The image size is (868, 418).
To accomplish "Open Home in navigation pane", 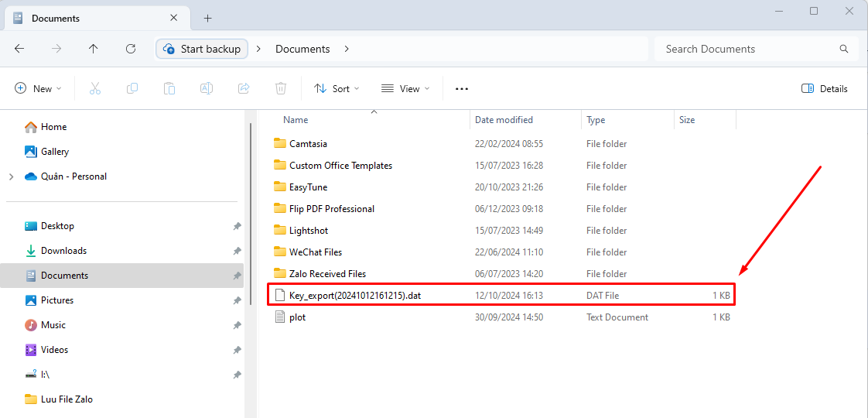I will 53,127.
